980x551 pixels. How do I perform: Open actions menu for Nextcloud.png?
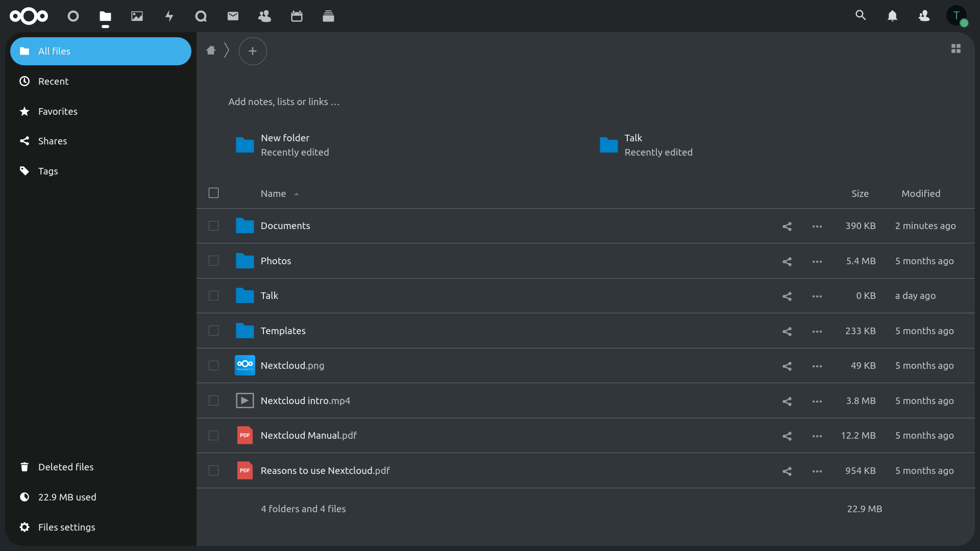point(817,366)
